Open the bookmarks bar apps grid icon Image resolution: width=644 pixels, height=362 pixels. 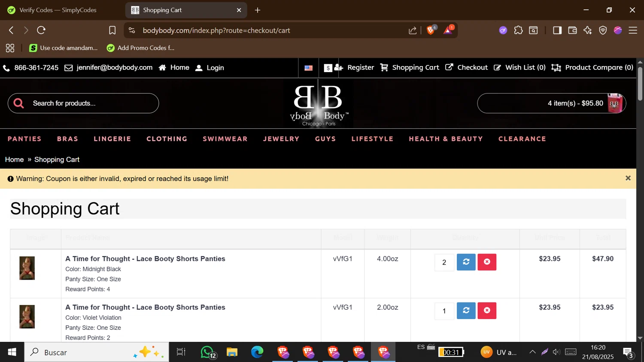[x=10, y=48]
